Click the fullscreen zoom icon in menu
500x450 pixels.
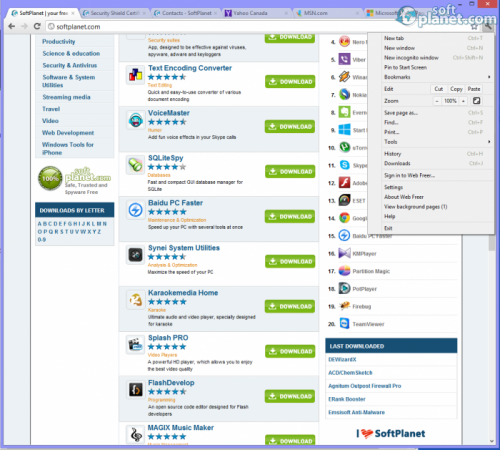pos(477,101)
